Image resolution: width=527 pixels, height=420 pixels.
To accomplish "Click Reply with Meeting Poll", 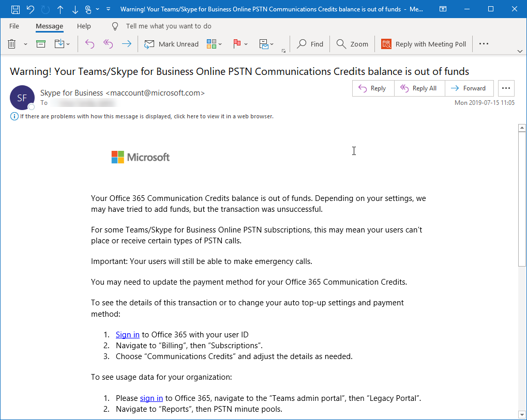I will tap(424, 44).
